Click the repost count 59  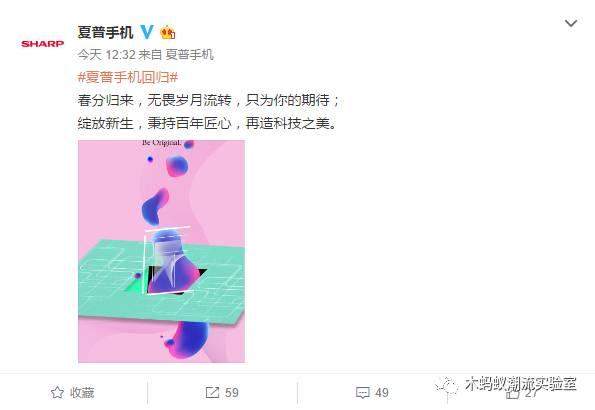[231, 392]
